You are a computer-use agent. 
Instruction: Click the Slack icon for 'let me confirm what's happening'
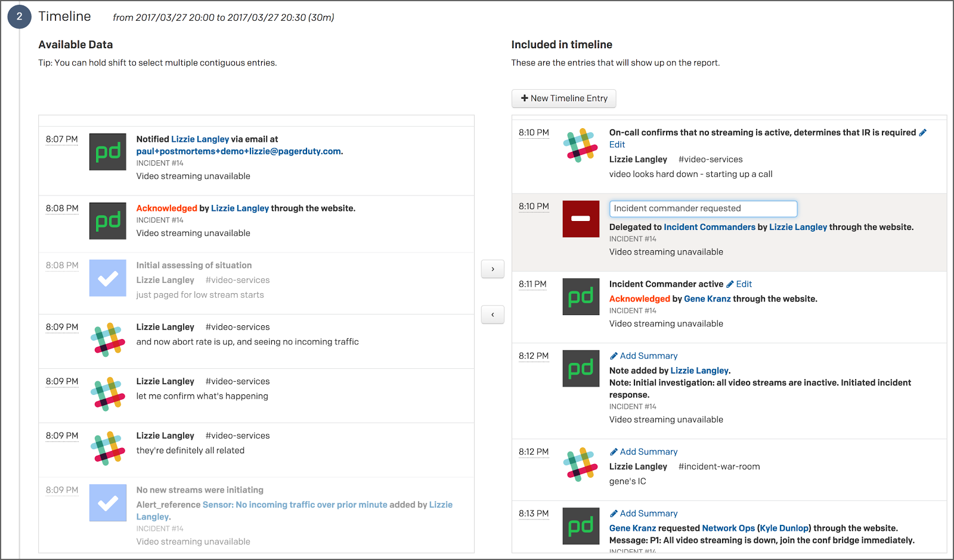107,394
